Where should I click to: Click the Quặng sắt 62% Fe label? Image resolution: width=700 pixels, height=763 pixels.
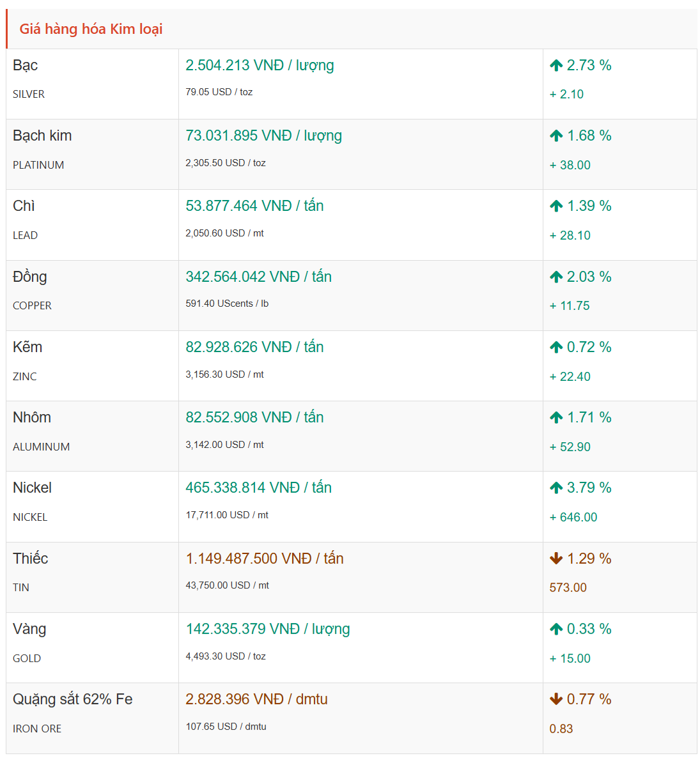click(x=72, y=699)
